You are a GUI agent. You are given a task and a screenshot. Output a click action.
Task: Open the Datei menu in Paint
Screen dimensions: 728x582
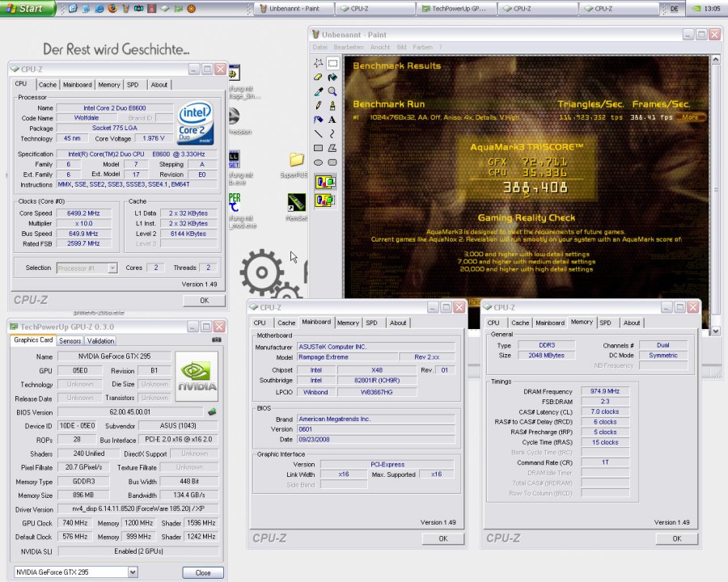pos(320,47)
